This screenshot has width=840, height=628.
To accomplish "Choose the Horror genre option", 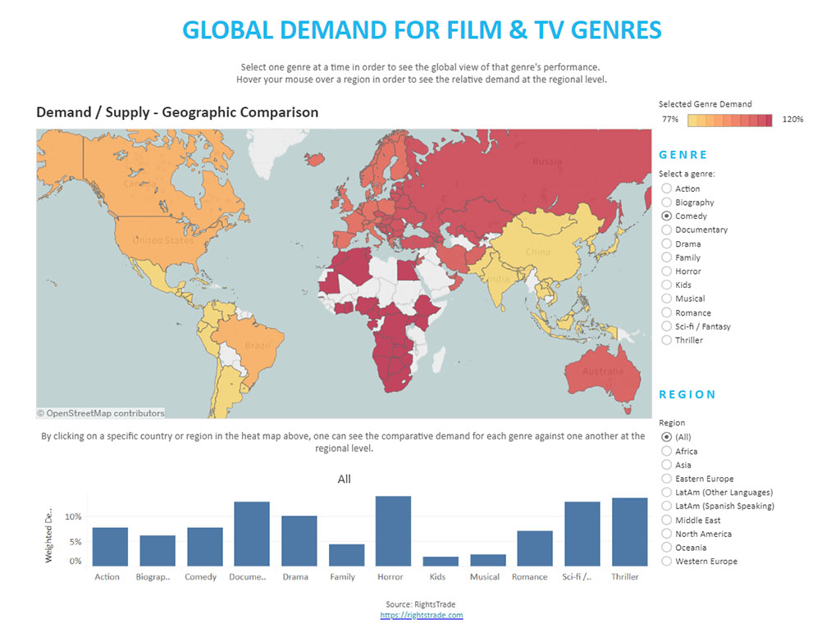I will [x=667, y=271].
